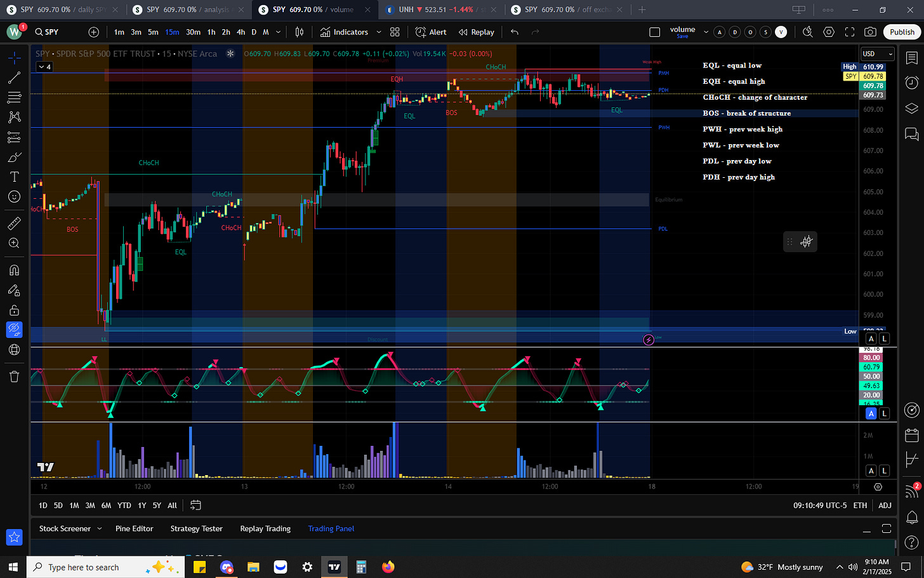
Task: Open the grid layout setup icon
Action: pos(395,32)
